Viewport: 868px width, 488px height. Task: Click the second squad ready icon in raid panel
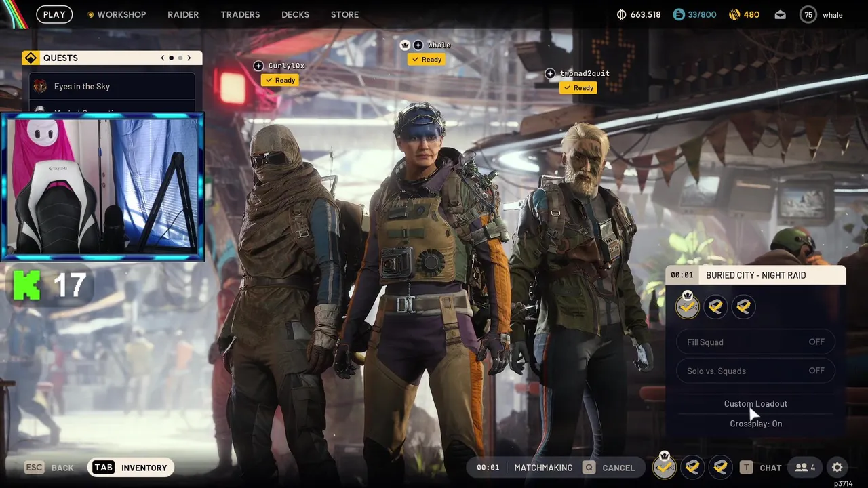pyautogui.click(x=715, y=307)
